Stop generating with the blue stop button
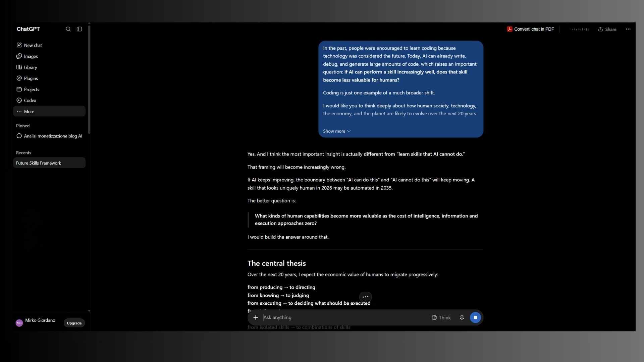 [475, 317]
